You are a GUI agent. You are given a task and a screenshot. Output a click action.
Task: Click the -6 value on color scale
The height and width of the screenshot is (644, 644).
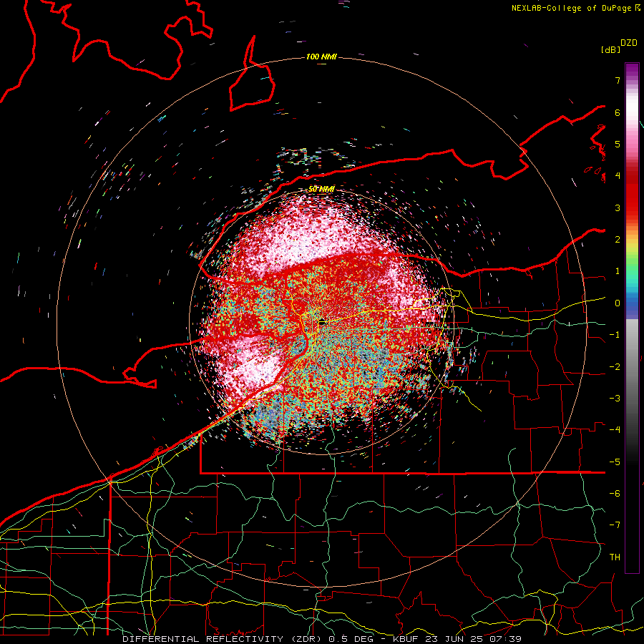pos(615,494)
